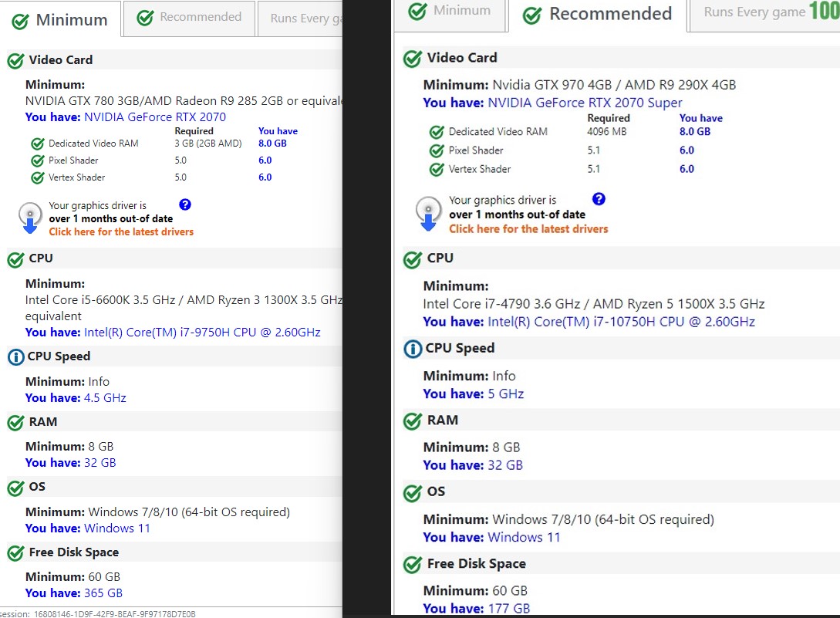Click the 365 GB disk space value

pos(103,593)
